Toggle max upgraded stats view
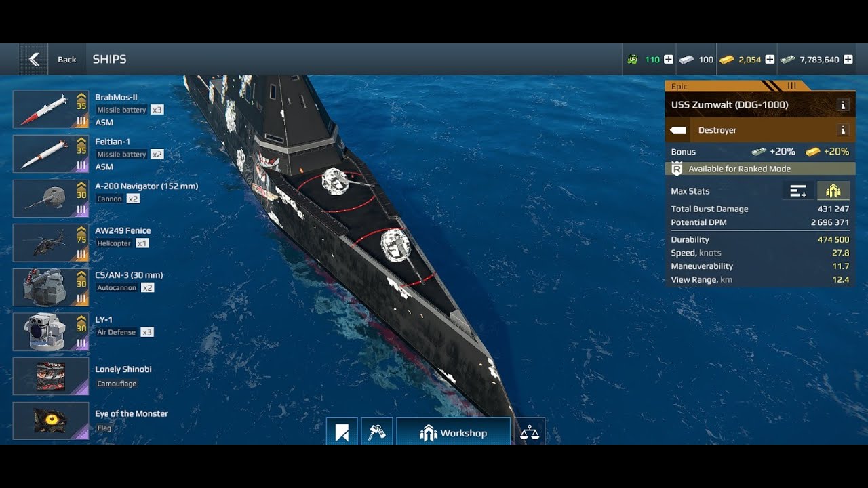This screenshot has height=488, width=868. [833, 191]
